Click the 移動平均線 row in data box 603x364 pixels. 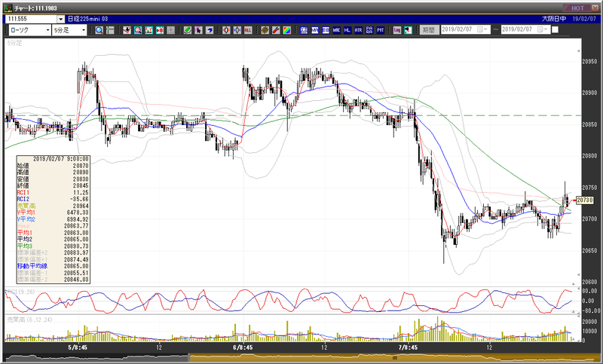point(54,266)
